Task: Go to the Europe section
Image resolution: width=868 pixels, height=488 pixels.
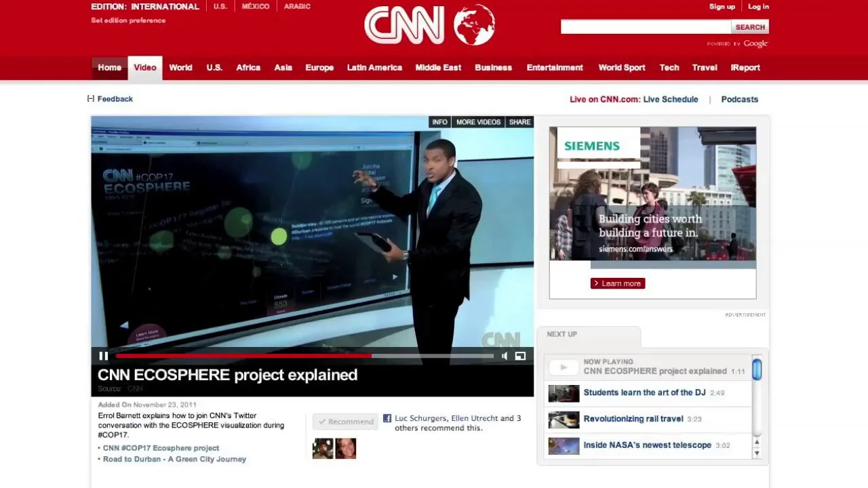Action: [319, 68]
